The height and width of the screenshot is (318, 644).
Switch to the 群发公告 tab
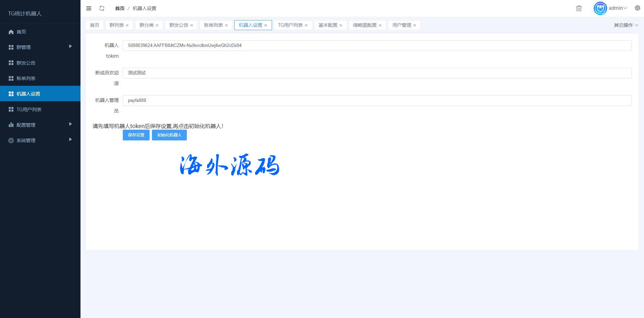(178, 25)
